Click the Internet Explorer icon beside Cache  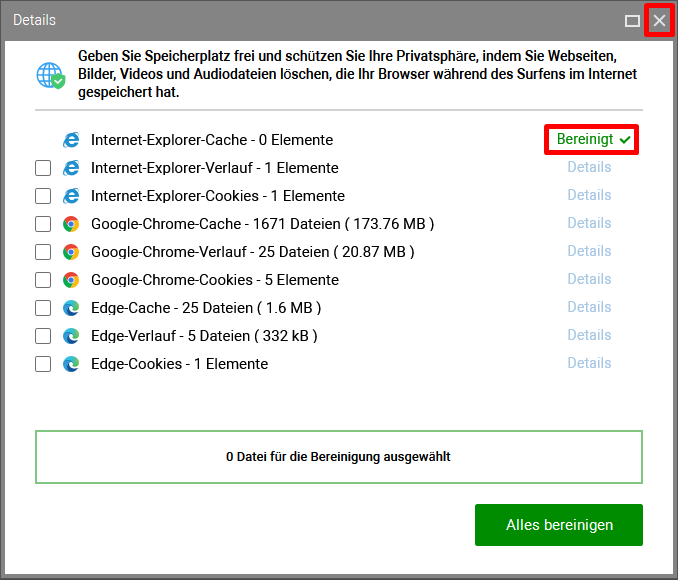click(71, 140)
